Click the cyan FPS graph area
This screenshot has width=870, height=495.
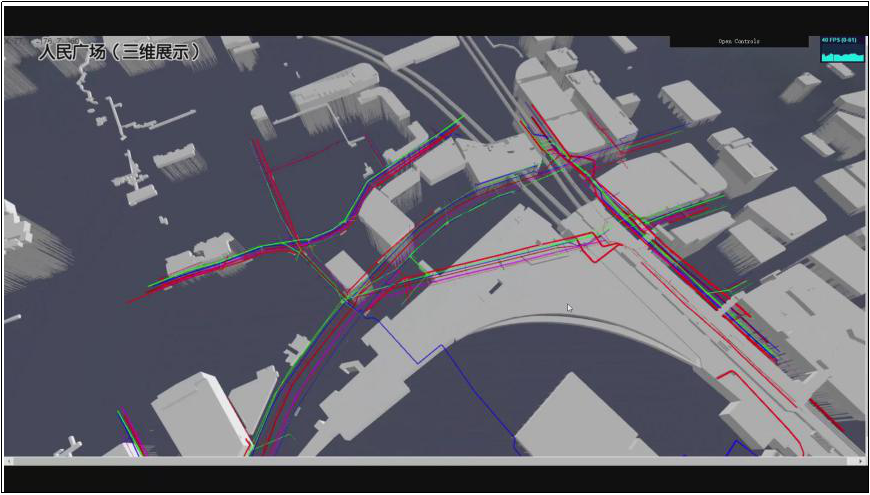coord(841,54)
